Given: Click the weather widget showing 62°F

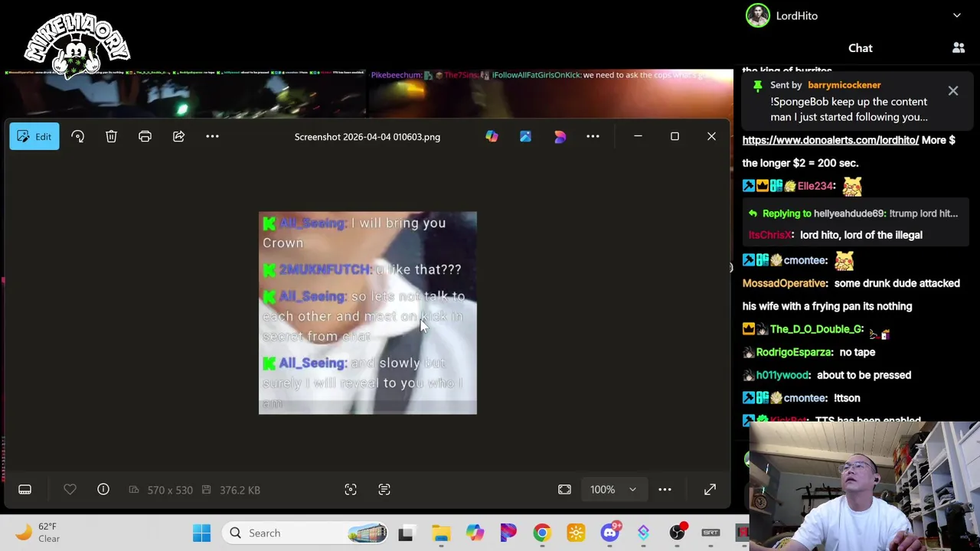Looking at the screenshot, I should pyautogui.click(x=38, y=533).
